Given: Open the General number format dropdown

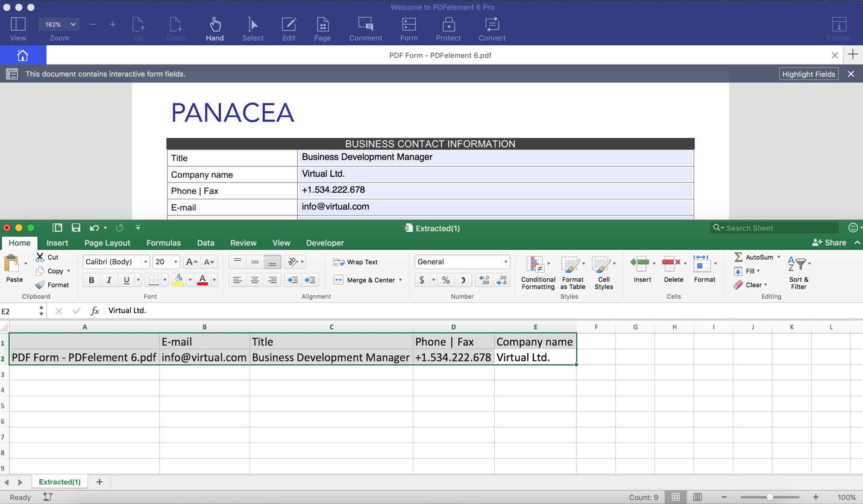Looking at the screenshot, I should pyautogui.click(x=505, y=262).
